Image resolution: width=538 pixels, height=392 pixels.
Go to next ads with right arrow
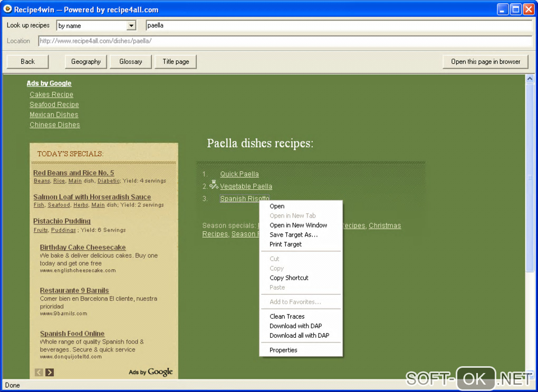pos(50,372)
